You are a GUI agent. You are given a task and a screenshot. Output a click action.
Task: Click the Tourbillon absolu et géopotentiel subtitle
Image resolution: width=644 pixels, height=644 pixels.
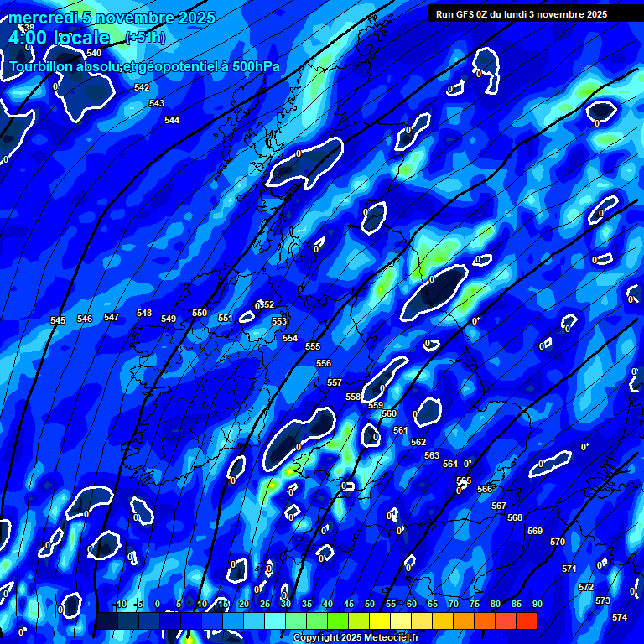(x=144, y=66)
